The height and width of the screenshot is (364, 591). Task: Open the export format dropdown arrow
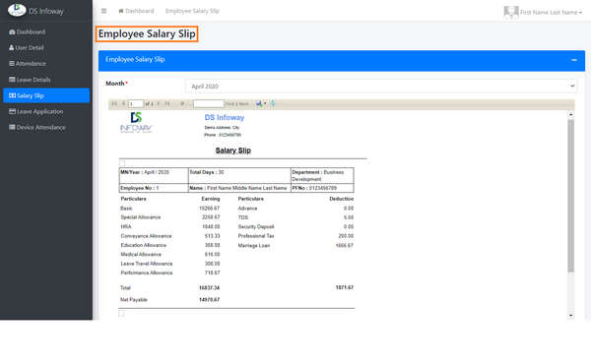[265, 103]
